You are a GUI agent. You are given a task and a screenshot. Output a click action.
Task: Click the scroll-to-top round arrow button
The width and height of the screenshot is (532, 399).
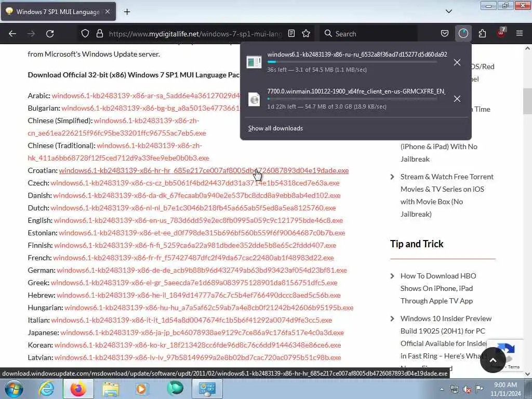click(493, 360)
